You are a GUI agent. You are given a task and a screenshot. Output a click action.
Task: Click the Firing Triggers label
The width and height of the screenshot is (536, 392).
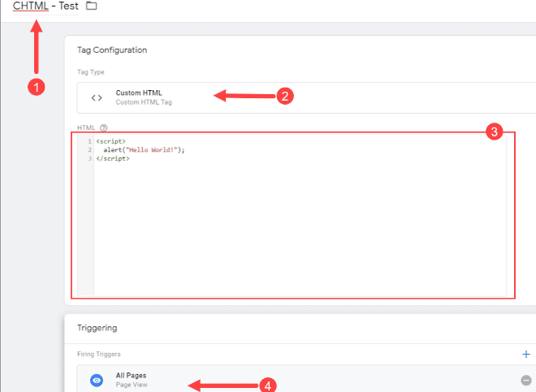click(x=99, y=354)
